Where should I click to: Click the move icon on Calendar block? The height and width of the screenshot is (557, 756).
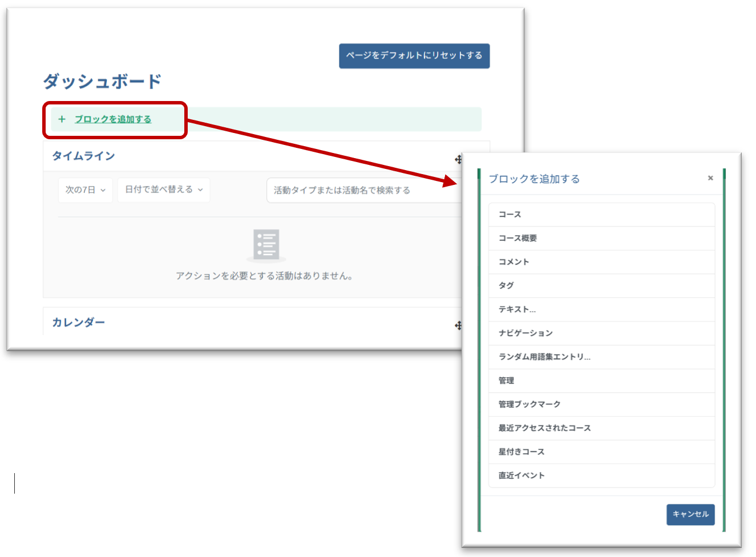pos(458,325)
